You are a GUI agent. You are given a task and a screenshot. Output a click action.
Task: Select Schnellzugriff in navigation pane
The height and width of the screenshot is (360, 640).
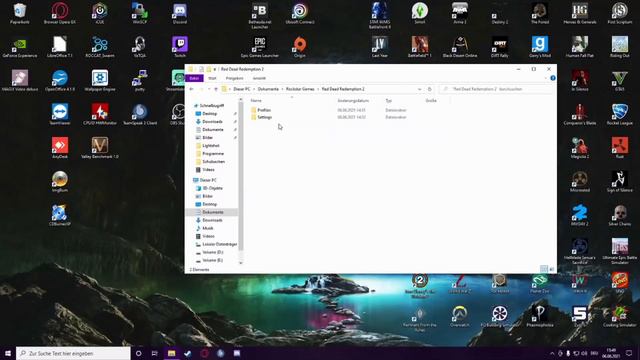coord(211,106)
